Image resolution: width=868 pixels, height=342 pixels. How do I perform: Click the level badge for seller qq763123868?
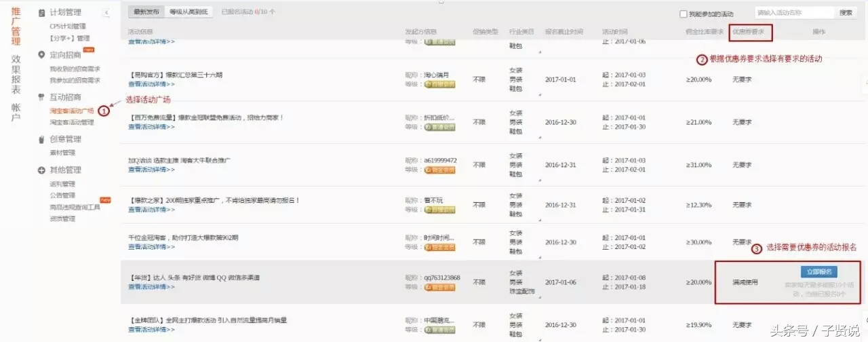[439, 287]
